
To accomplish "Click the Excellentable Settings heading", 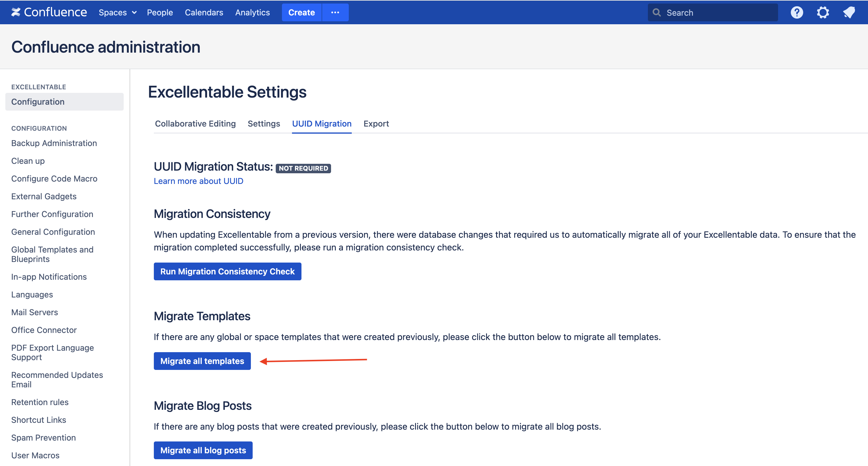I will pos(227,92).
